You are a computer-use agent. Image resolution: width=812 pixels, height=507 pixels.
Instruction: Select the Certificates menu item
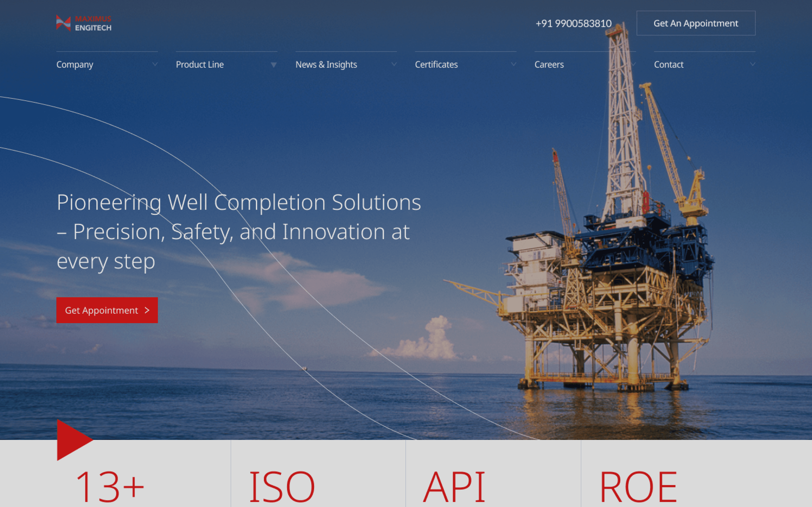(436, 64)
